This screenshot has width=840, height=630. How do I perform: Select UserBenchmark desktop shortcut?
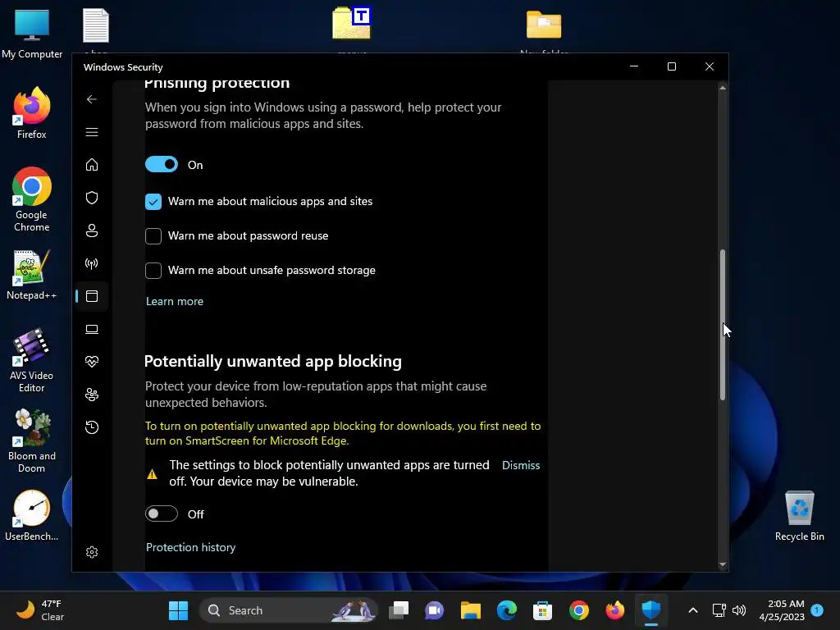[32, 515]
